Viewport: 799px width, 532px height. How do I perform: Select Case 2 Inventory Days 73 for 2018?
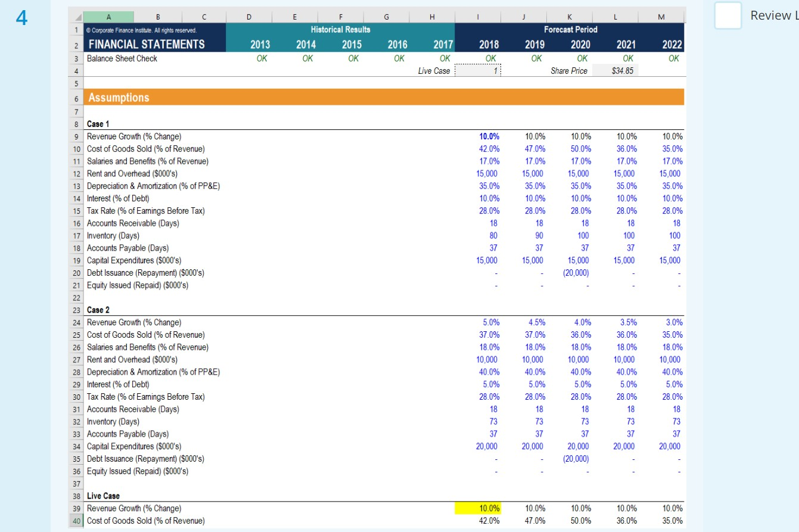pyautogui.click(x=495, y=422)
